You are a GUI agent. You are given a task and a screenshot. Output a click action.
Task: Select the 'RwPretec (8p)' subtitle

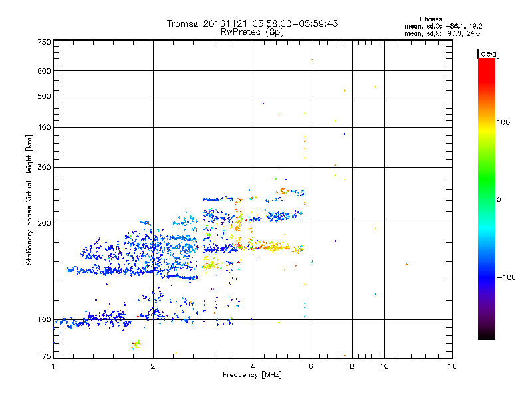pyautogui.click(x=252, y=32)
